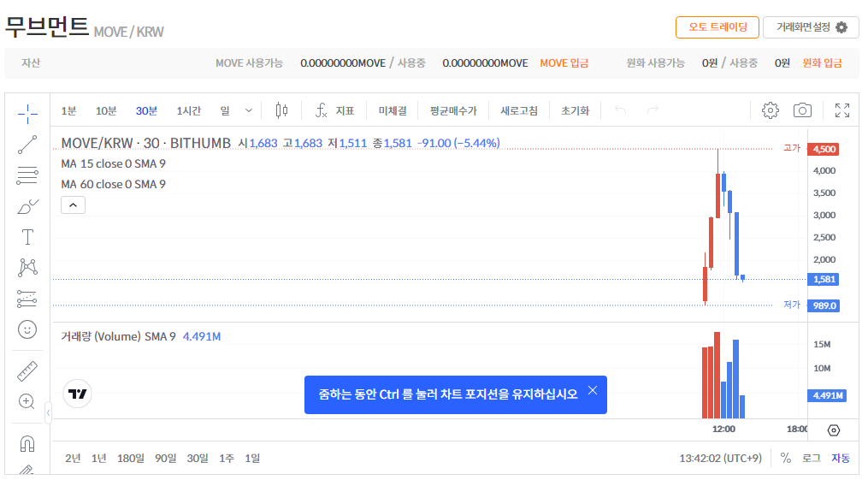Screen dimensions: 868x480
Task: Select the text annotation tool
Action: point(27,237)
